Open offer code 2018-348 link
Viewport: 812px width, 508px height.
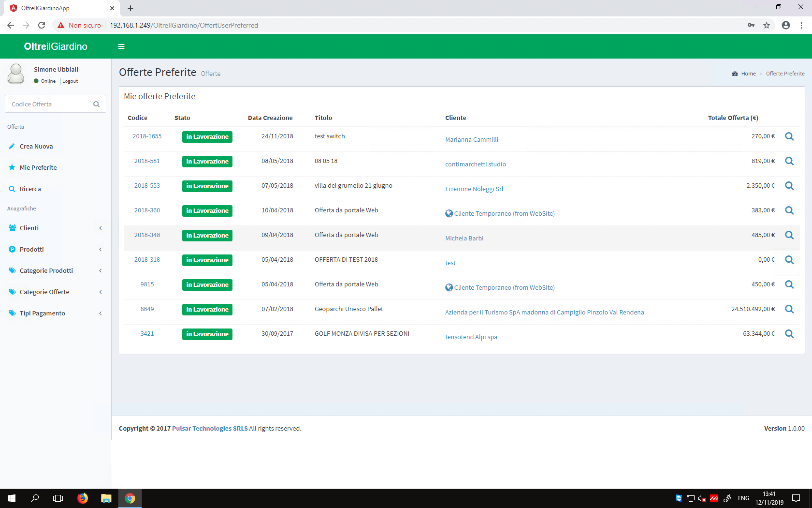click(147, 235)
